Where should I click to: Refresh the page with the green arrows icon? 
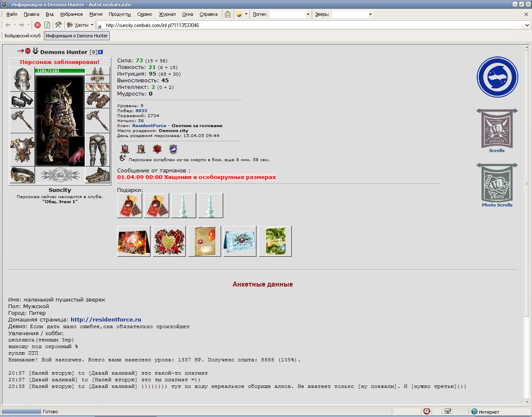click(47, 25)
